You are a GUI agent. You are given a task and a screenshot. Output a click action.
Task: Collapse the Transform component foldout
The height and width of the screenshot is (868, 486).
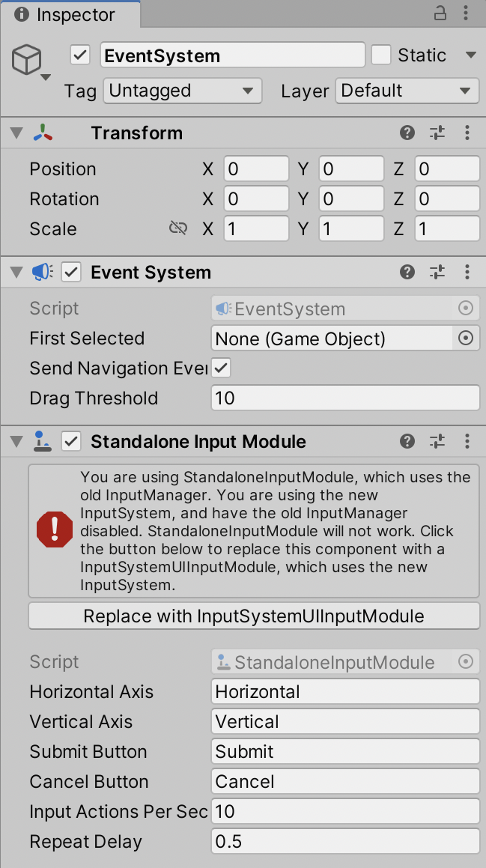point(16,133)
